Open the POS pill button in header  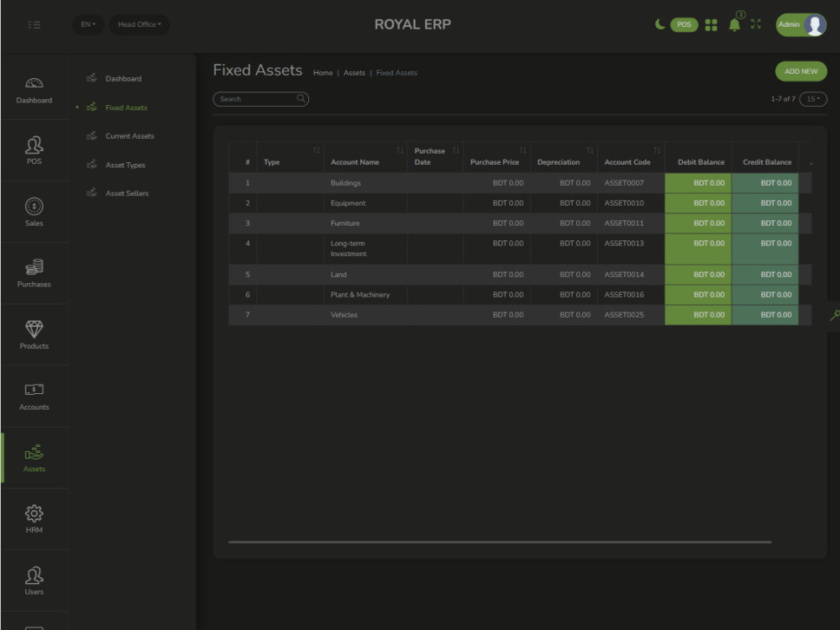coord(684,24)
